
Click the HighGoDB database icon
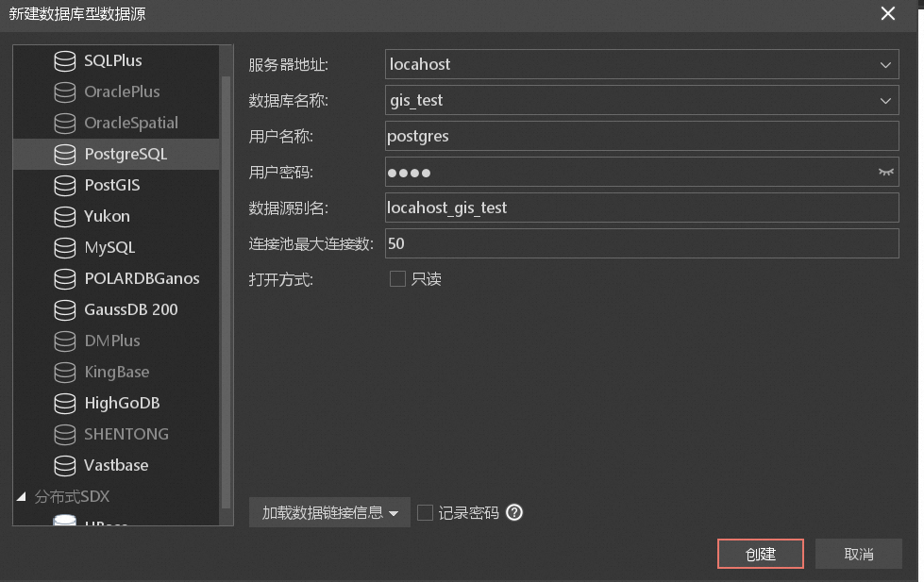(65, 404)
